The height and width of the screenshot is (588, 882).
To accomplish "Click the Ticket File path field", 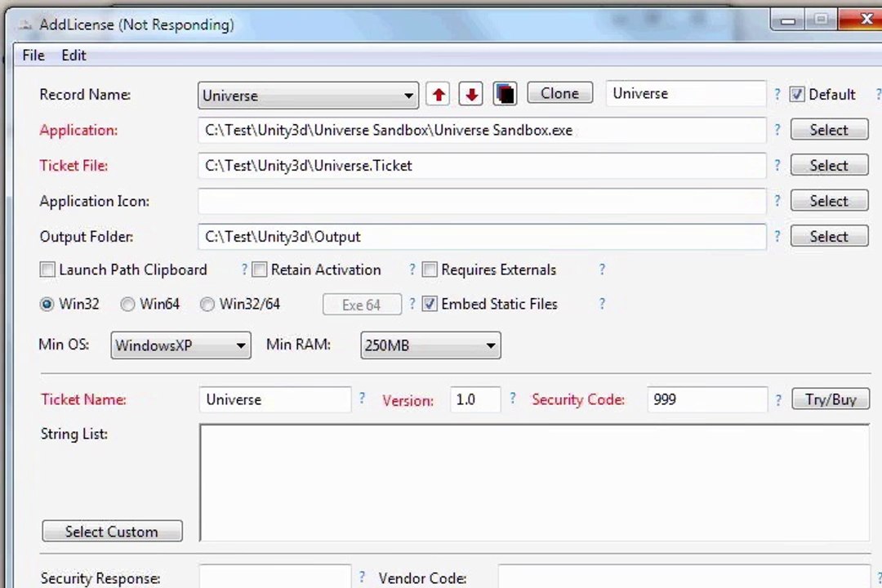I will (x=482, y=166).
